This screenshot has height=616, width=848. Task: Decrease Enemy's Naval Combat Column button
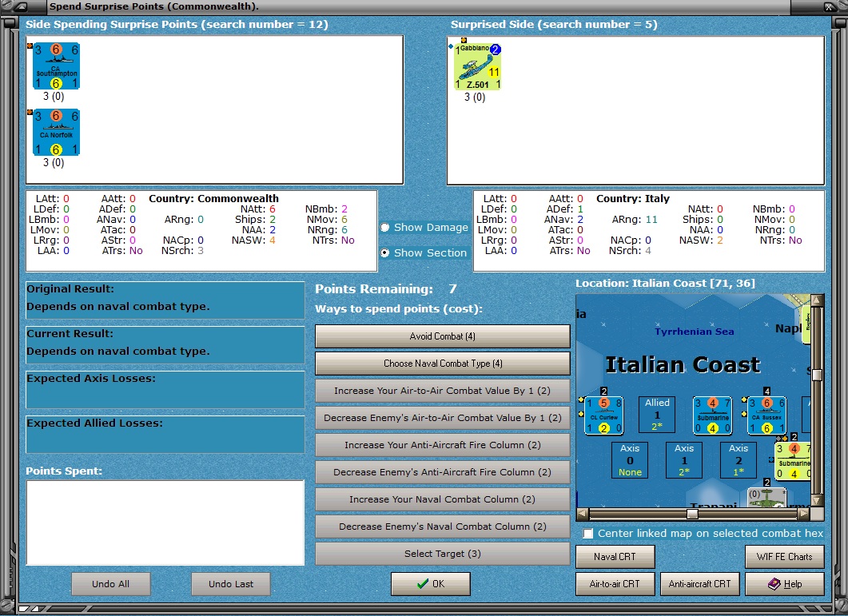[443, 527]
